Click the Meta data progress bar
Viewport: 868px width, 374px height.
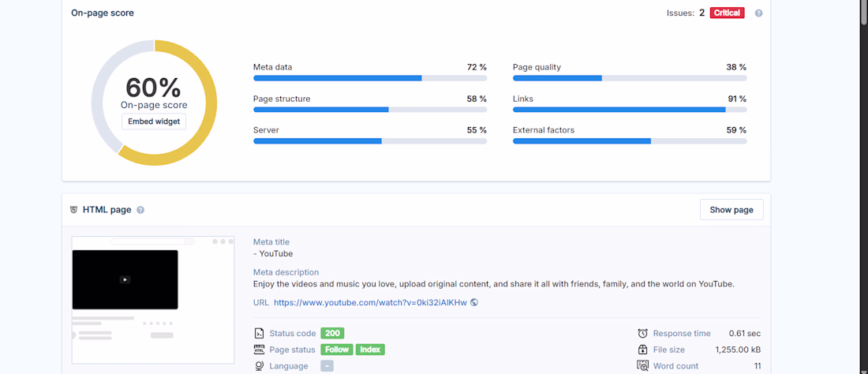[x=370, y=78]
